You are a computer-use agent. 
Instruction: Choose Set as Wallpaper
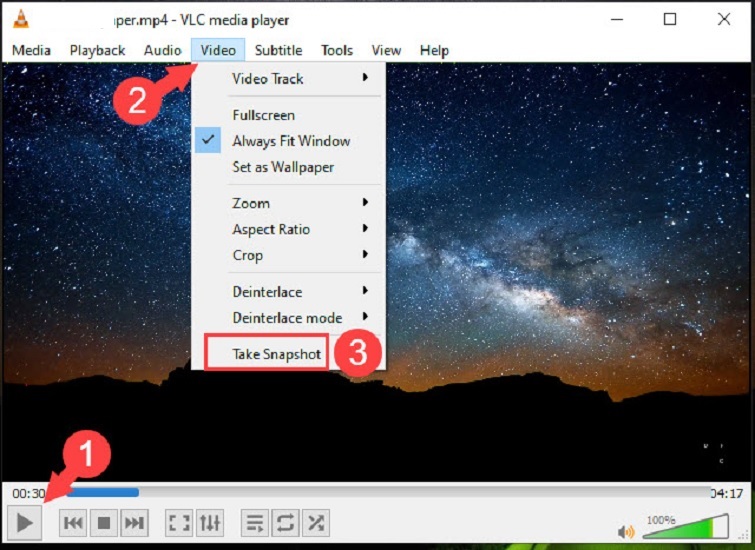[283, 167]
